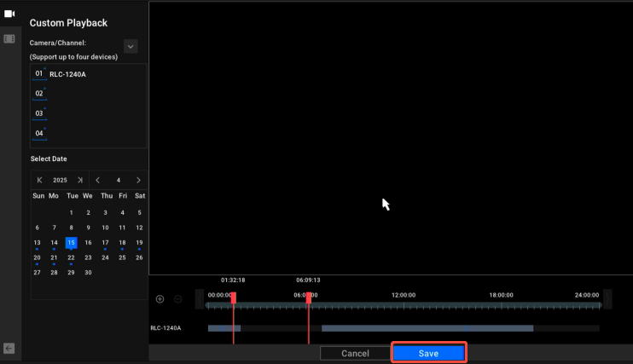Expand the Camera/Channel dropdown
The height and width of the screenshot is (364, 633).
point(131,46)
